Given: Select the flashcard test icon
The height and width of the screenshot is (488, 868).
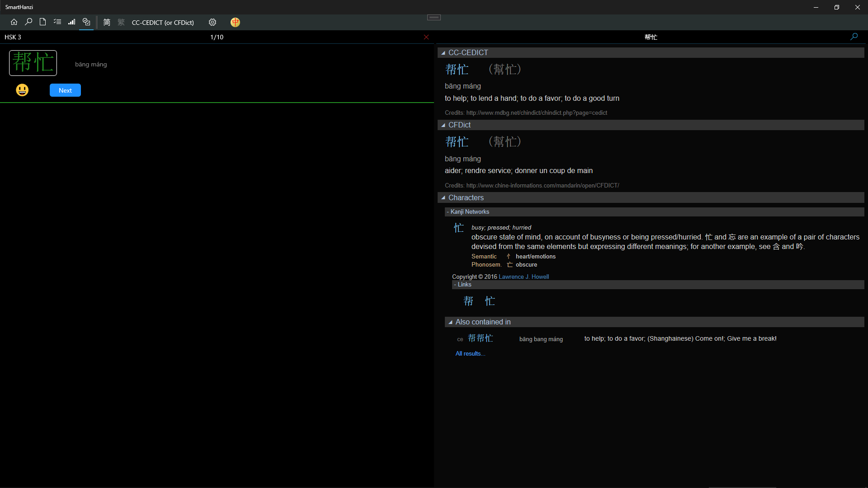Looking at the screenshot, I should (x=86, y=22).
